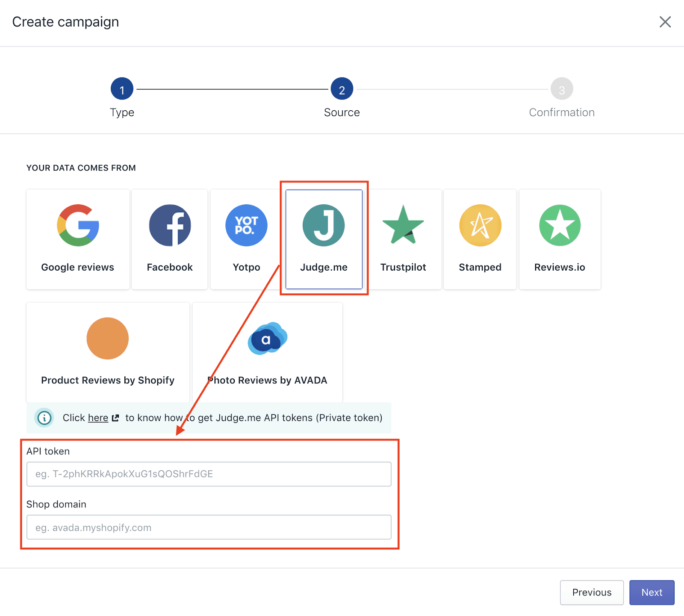Click the 'Product Reviews by Shopify' label
684x616 pixels.
tap(108, 380)
